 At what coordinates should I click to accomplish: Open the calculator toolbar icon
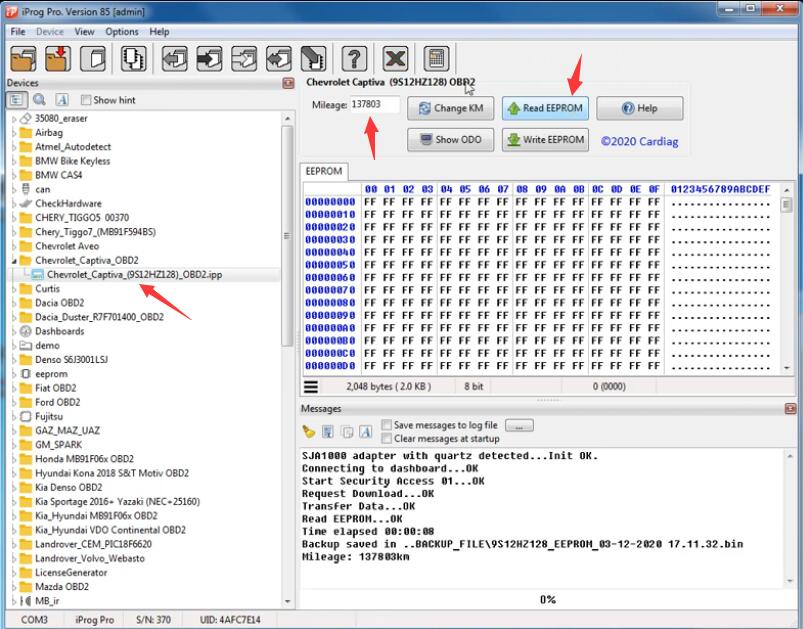tap(436, 58)
